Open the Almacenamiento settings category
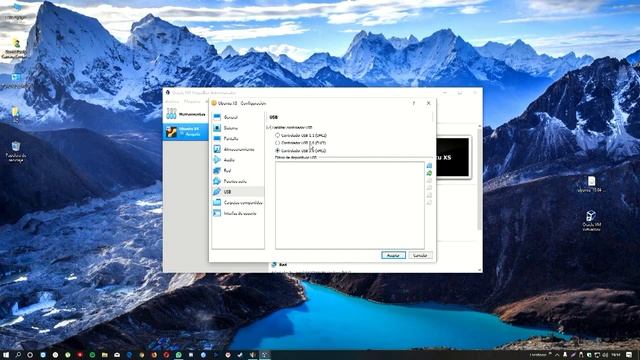640x360 pixels. (x=238, y=149)
